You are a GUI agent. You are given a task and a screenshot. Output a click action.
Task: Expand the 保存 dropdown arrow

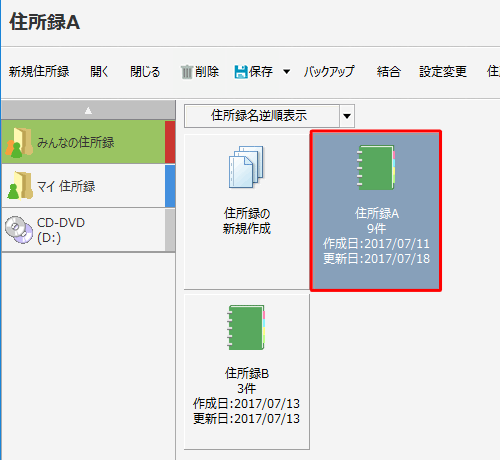click(x=286, y=72)
